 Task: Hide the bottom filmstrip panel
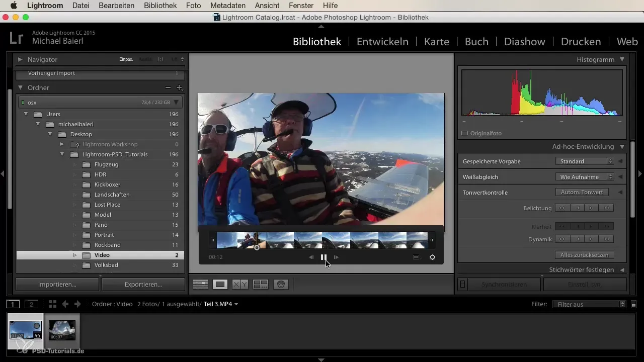pos(321,359)
